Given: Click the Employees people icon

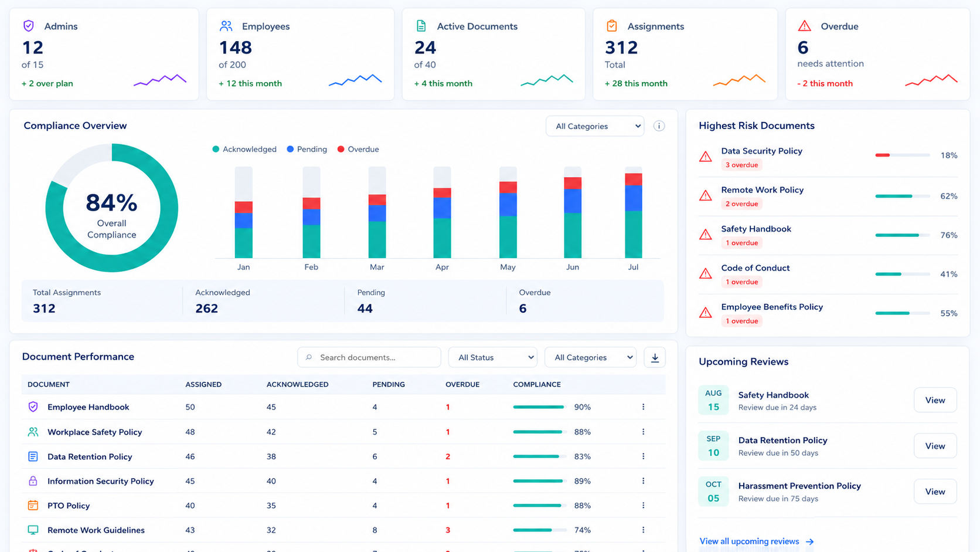Looking at the screenshot, I should (x=226, y=26).
